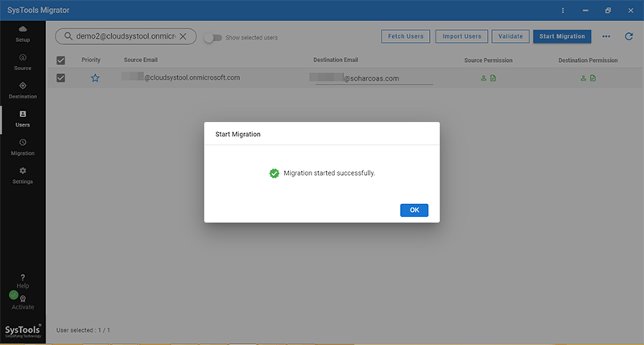Click the destination permission user icon

[583, 78]
